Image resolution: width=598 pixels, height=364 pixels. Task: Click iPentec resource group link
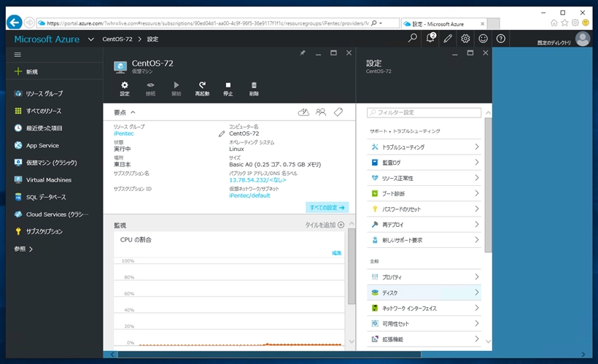click(123, 133)
